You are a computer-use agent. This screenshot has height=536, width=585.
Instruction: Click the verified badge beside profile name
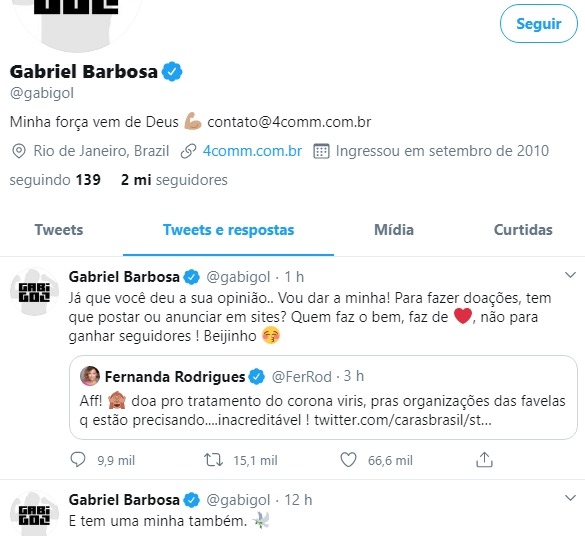pyautogui.click(x=172, y=72)
